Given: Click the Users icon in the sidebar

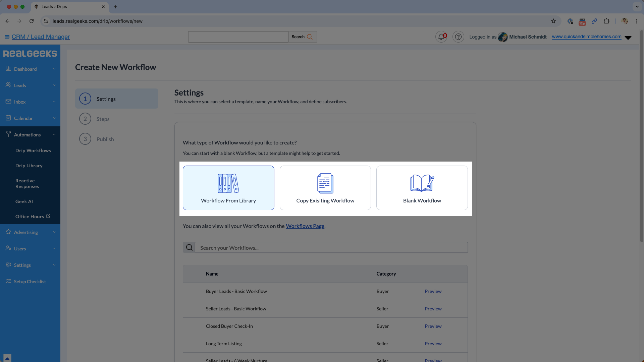Looking at the screenshot, I should (8, 248).
